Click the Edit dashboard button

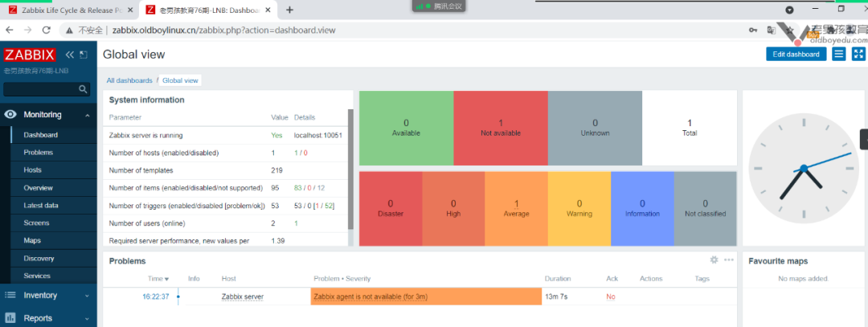[x=795, y=54]
